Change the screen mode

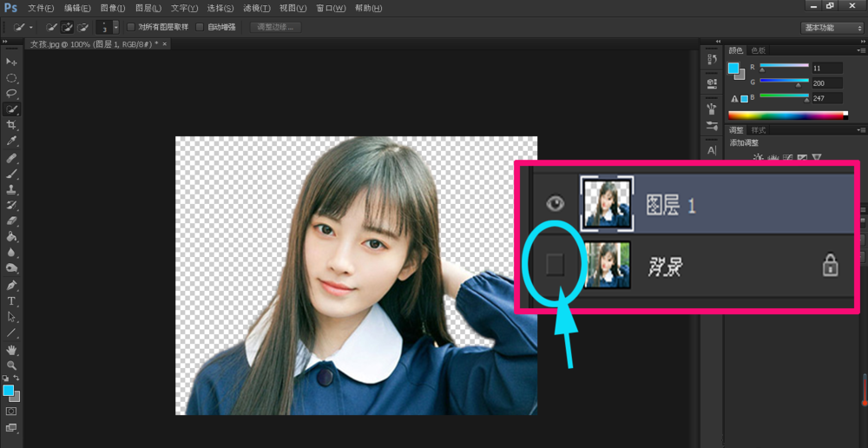tap(11, 427)
